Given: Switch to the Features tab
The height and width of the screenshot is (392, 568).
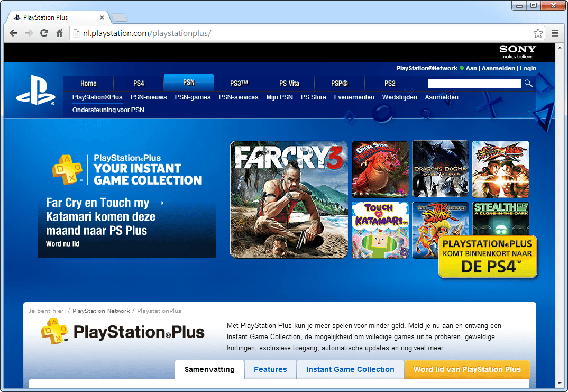Looking at the screenshot, I should [x=270, y=370].
